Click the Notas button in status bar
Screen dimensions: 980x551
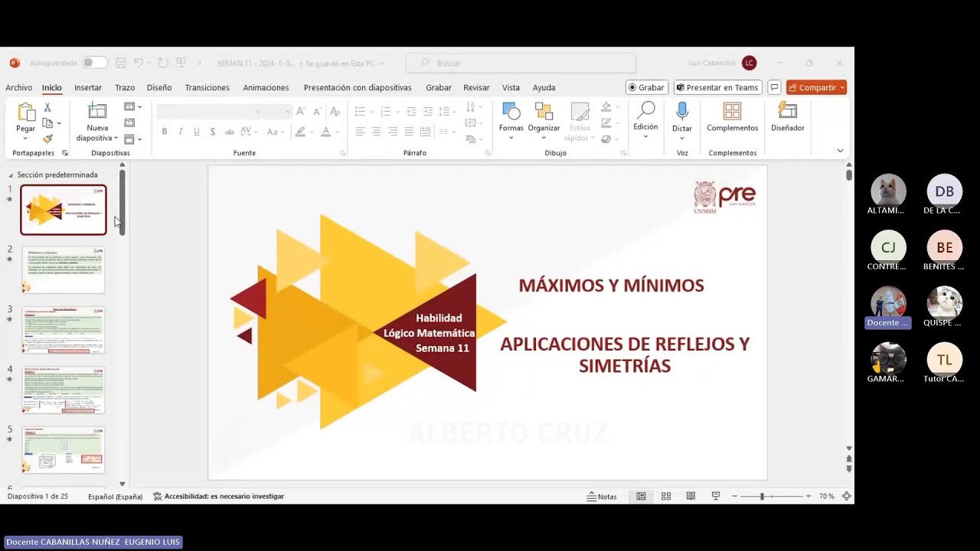click(x=602, y=497)
